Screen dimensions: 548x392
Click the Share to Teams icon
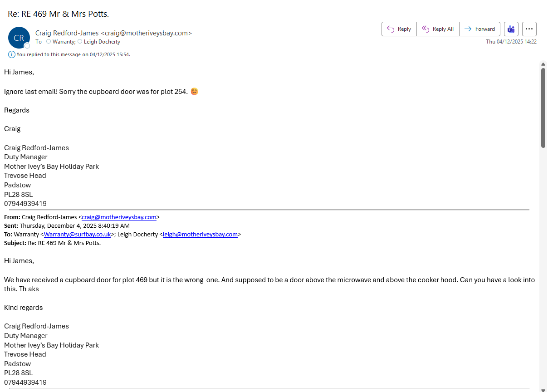point(511,29)
